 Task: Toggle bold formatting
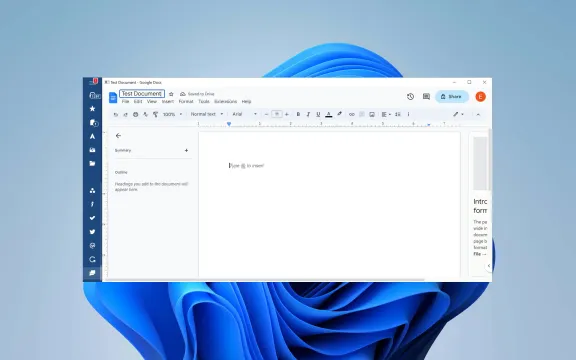(x=298, y=115)
